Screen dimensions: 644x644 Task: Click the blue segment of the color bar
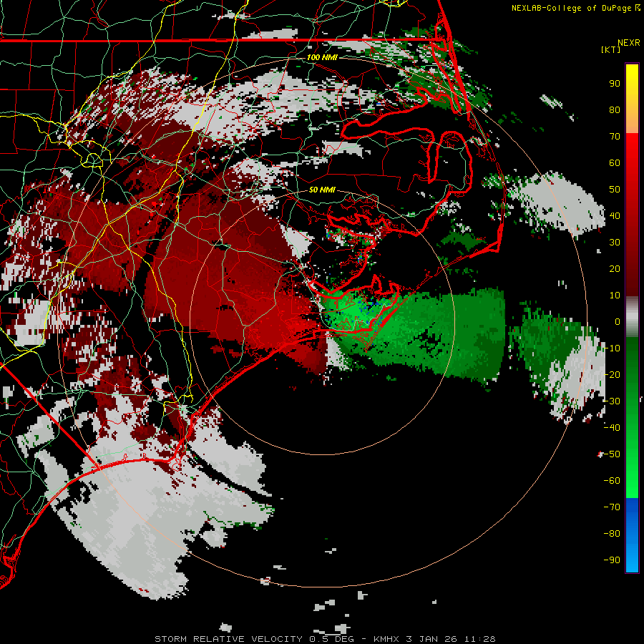[x=632, y=535]
